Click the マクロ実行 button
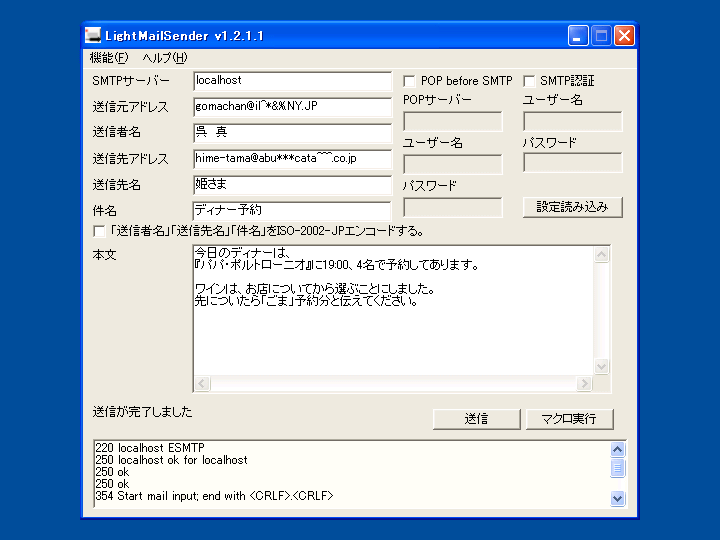Image resolution: width=720 pixels, height=540 pixels. 569,419
